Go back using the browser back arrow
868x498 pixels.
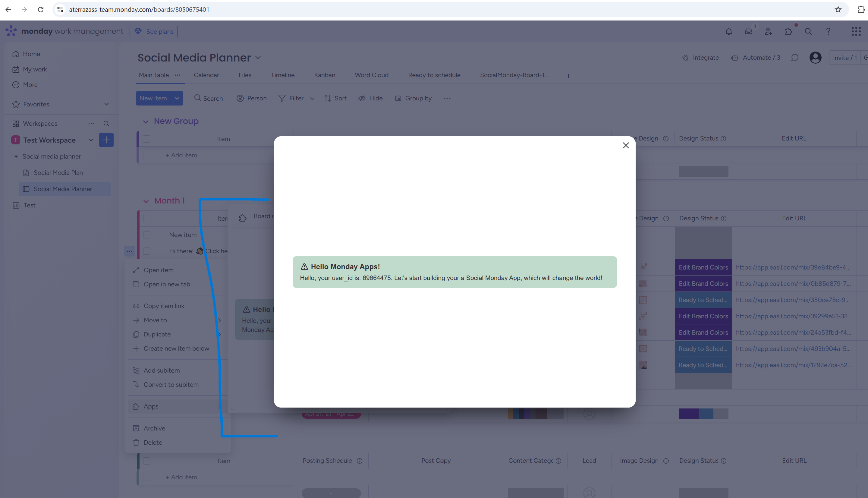(x=8, y=10)
